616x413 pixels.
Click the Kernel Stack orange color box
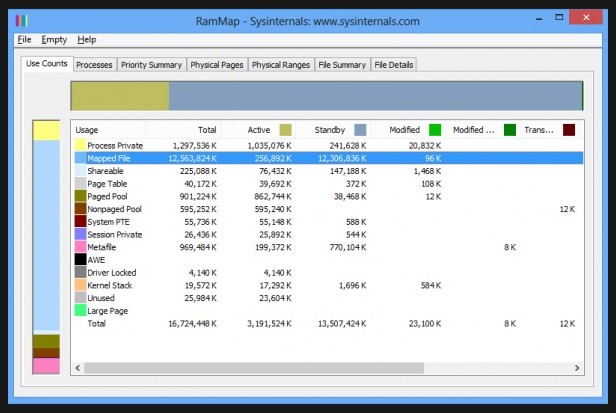point(81,285)
